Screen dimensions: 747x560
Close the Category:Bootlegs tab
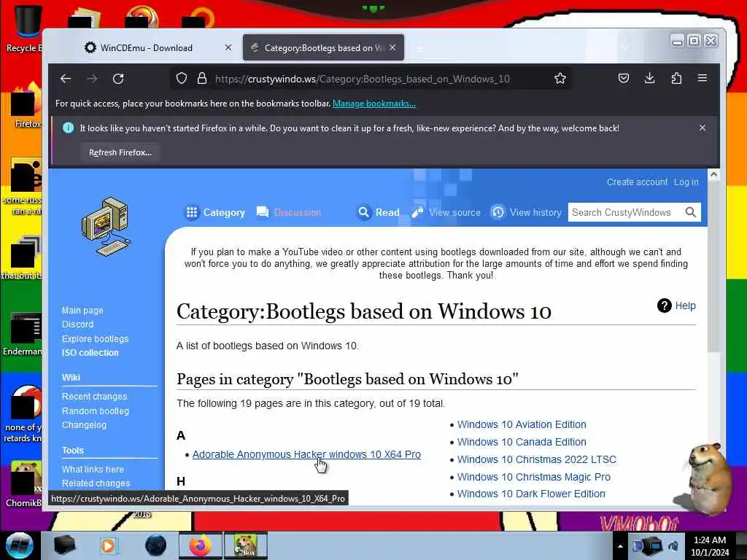pos(392,47)
